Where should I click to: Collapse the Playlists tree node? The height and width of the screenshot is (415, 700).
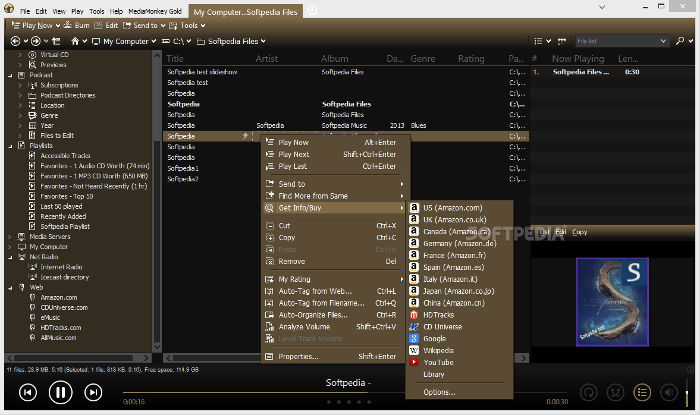coord(10,146)
